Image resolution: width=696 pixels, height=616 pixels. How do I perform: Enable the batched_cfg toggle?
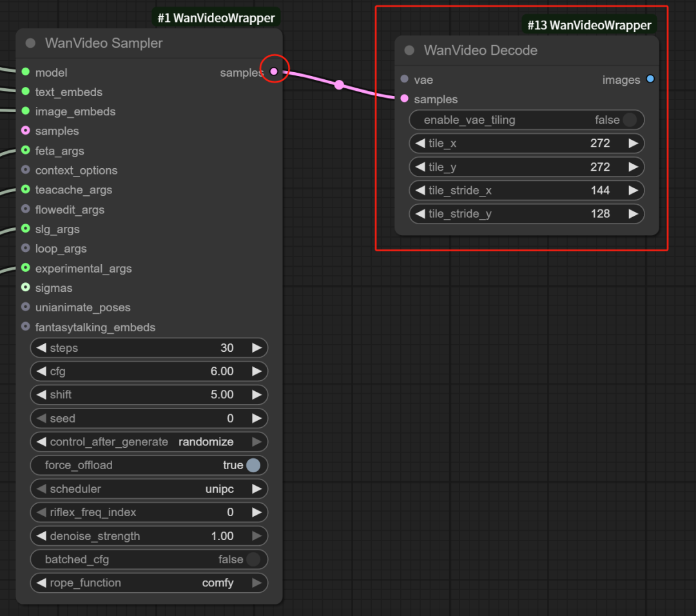pos(253,559)
